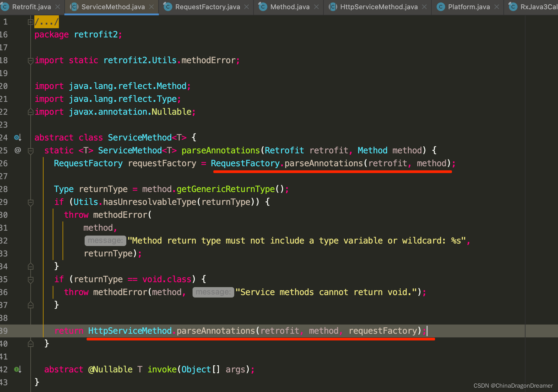Screen dimensions: 558x392
Task: Click the @ gutter marker at line 25
Action: tap(18, 150)
